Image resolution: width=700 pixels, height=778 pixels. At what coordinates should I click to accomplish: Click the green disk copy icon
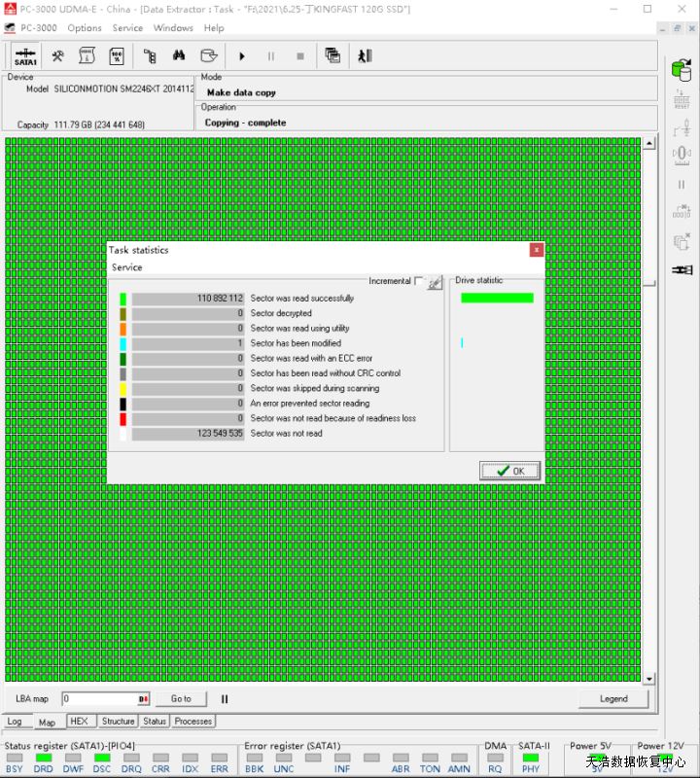[x=681, y=70]
